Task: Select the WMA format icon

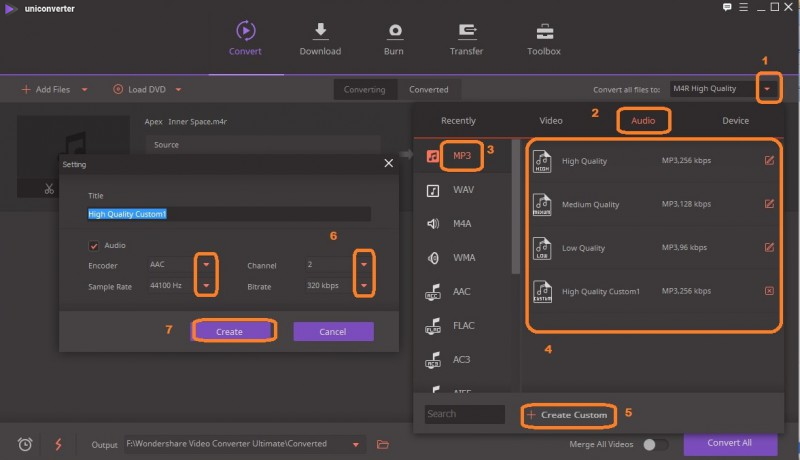Action: [x=433, y=258]
